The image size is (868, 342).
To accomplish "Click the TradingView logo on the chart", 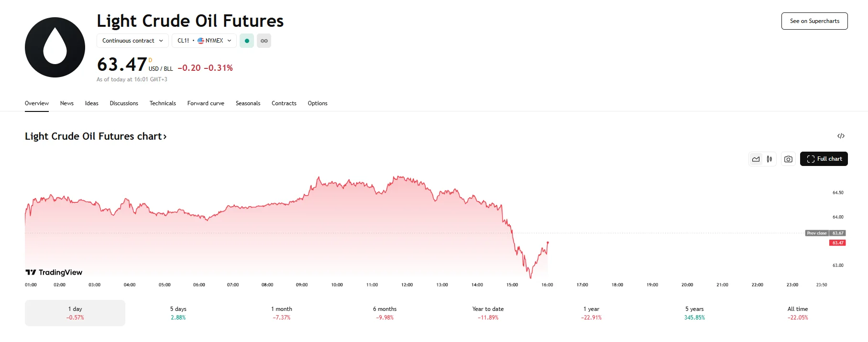I will click(x=54, y=272).
